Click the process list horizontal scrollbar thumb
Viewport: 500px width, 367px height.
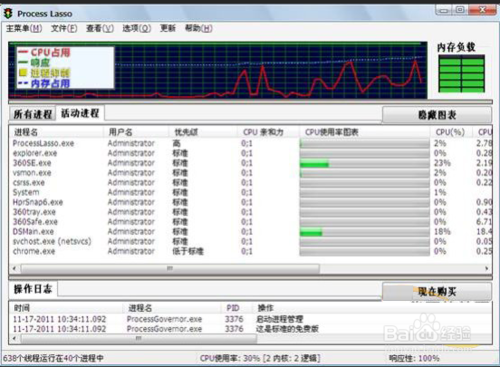coord(170,268)
